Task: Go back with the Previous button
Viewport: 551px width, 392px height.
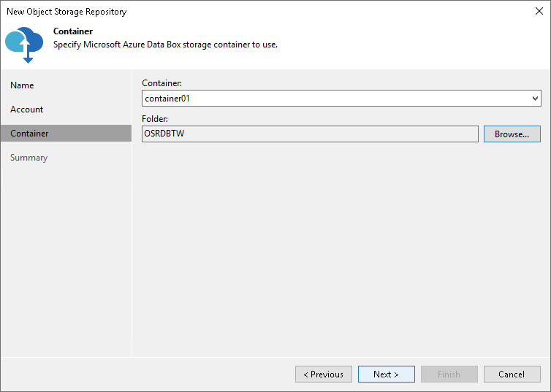Action: 324,374
